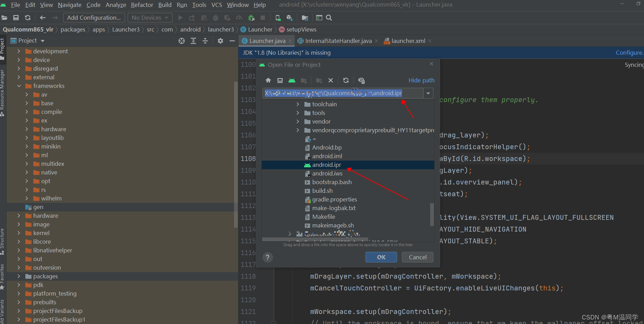Open a file using the Open icon
The height and width of the screenshot is (324, 644).
5,18
